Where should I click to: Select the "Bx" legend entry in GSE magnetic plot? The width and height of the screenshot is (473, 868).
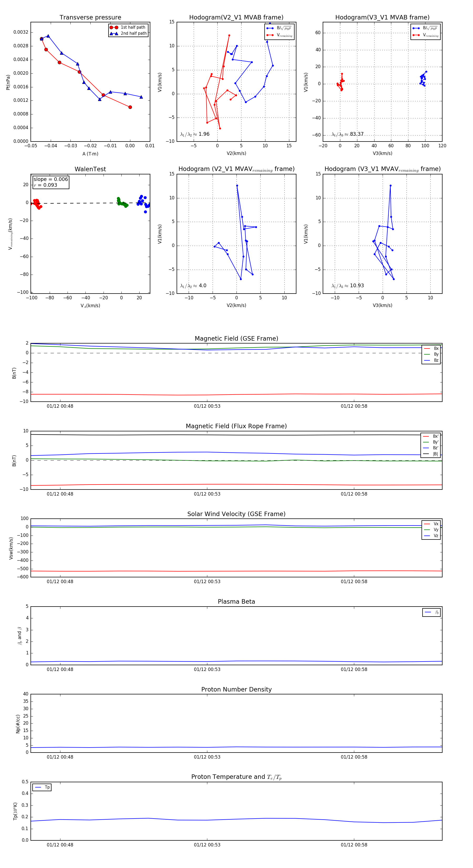431,349
